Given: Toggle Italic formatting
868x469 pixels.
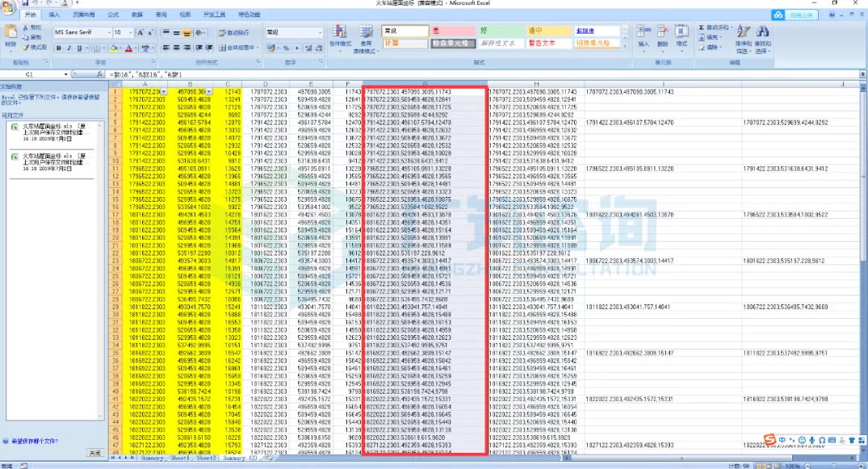Looking at the screenshot, I should tap(69, 48).
